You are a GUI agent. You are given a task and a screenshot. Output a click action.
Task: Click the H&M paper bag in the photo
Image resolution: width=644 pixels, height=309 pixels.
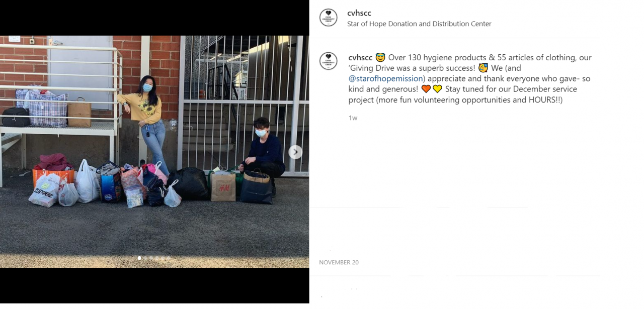pyautogui.click(x=223, y=186)
